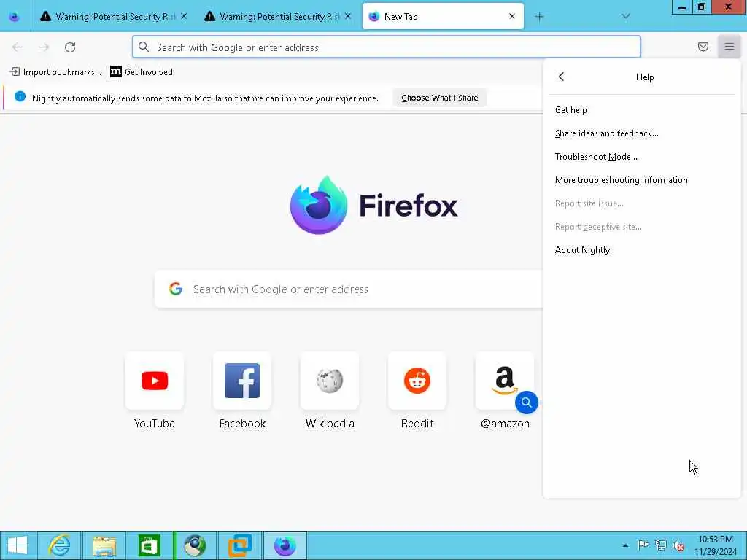Click the magnifier icon in address bar
This screenshot has height=560, width=747.
144,47
